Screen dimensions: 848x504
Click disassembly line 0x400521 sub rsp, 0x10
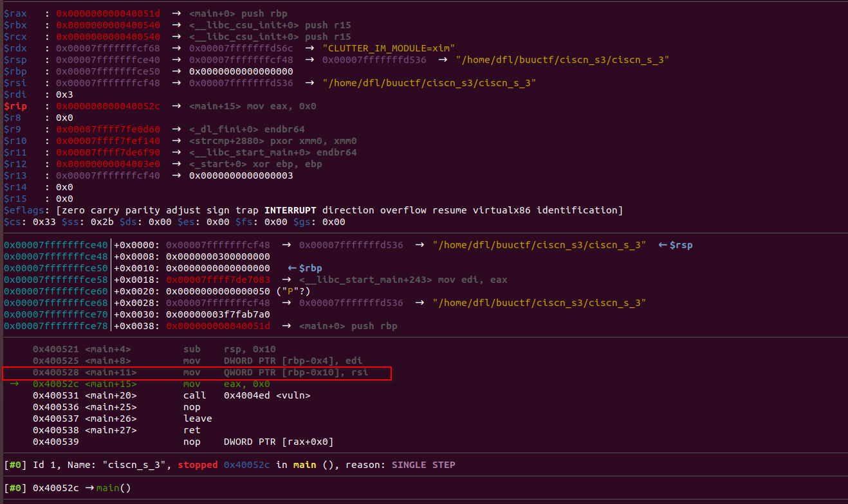(x=154, y=349)
